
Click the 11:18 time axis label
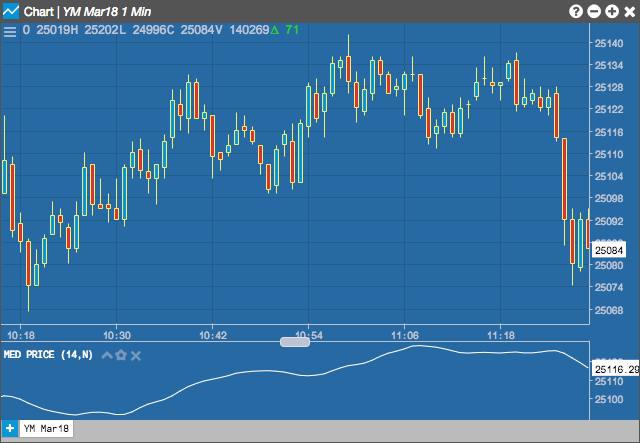[x=501, y=336]
